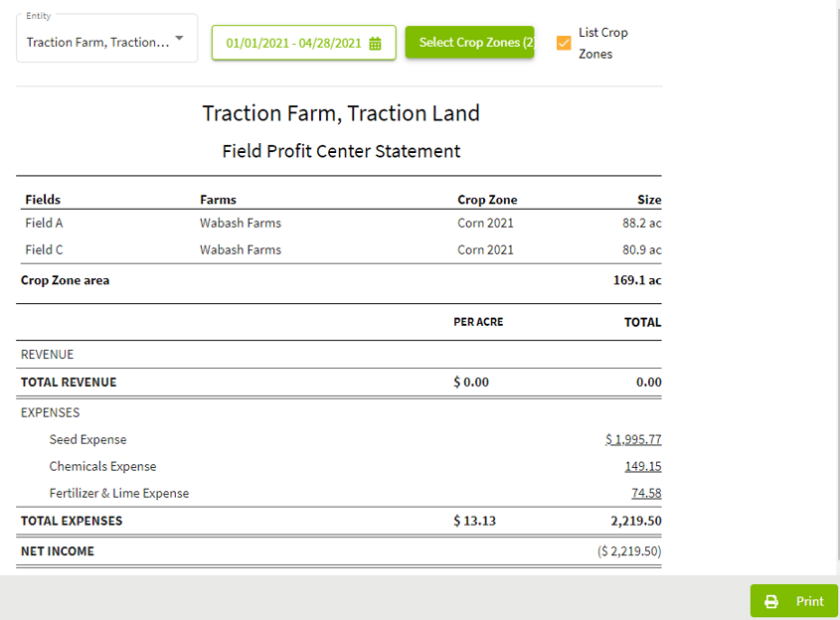Click the TOTAL EXPENSES row
The image size is (840, 620).
point(72,521)
